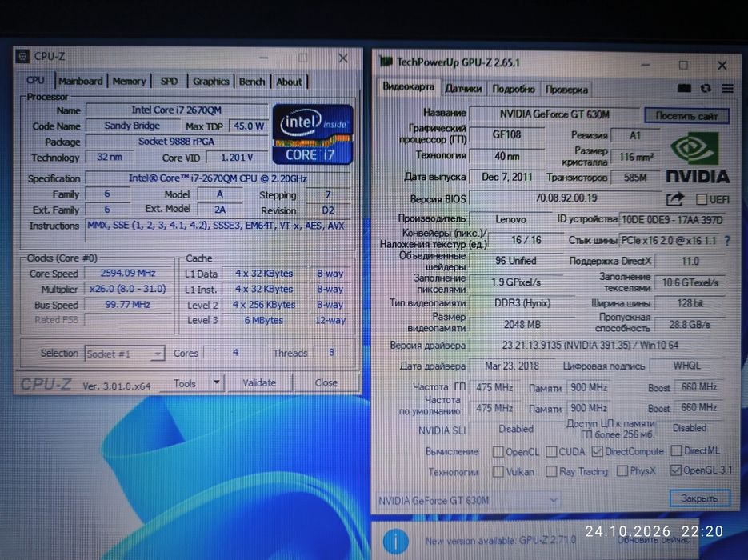748x560 pixels.
Task: Click the Package value Socket 988B rPGA
Action: (x=177, y=142)
